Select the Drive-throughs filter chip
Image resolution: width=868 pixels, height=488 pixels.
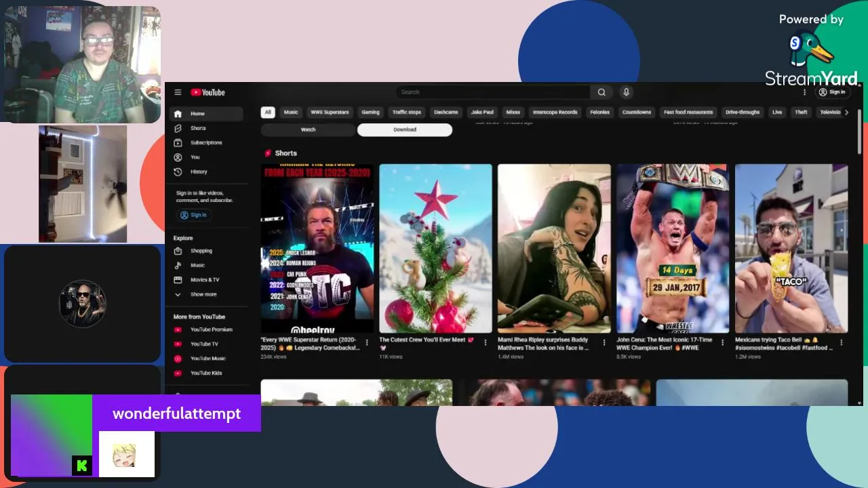743,113
